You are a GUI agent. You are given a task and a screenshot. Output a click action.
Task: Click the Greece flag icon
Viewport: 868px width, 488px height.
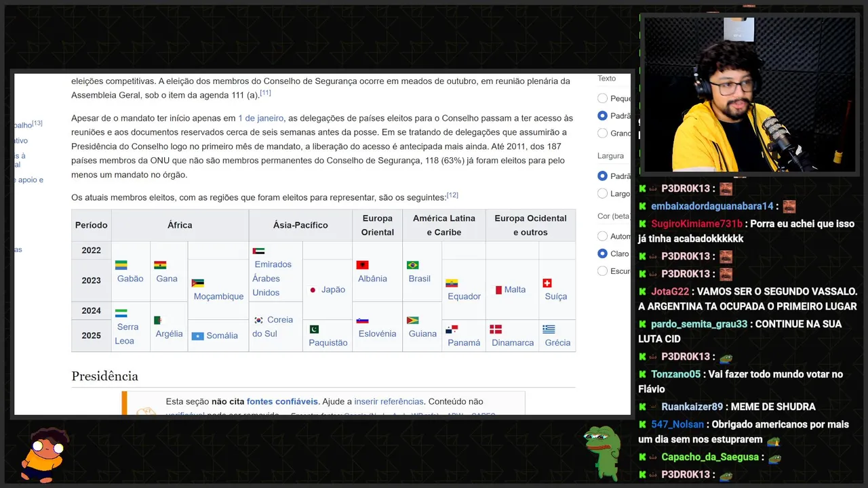[x=549, y=329]
